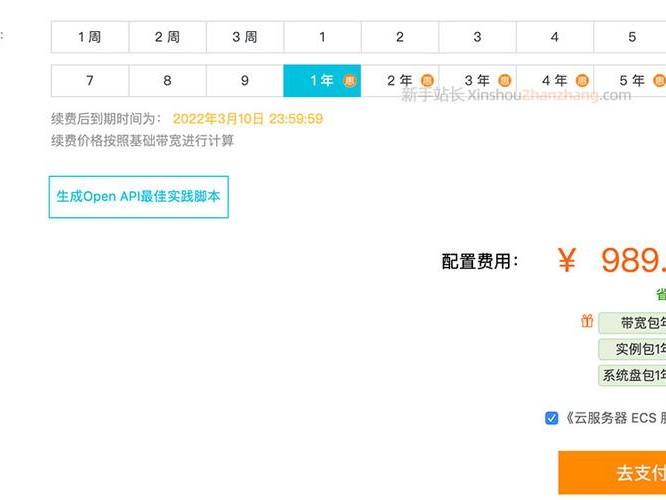The height and width of the screenshot is (500, 666).
Task: Click the discount badge on 3 年
Action: (x=505, y=80)
